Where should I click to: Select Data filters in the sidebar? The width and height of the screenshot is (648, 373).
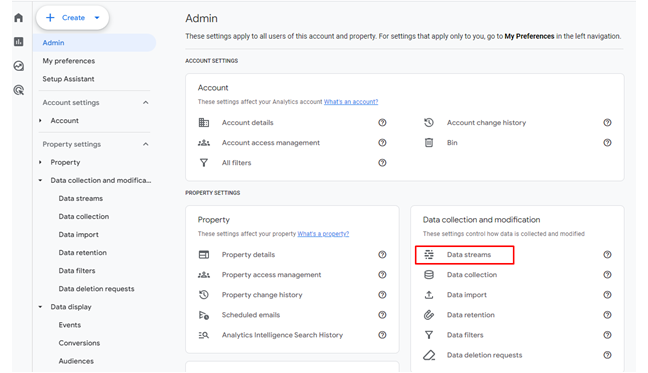pos(77,271)
